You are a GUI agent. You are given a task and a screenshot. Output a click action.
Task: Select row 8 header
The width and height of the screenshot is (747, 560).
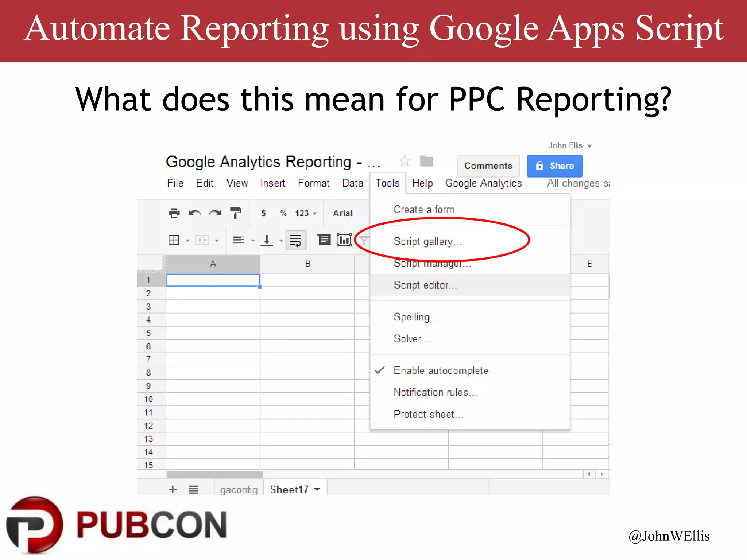point(151,373)
